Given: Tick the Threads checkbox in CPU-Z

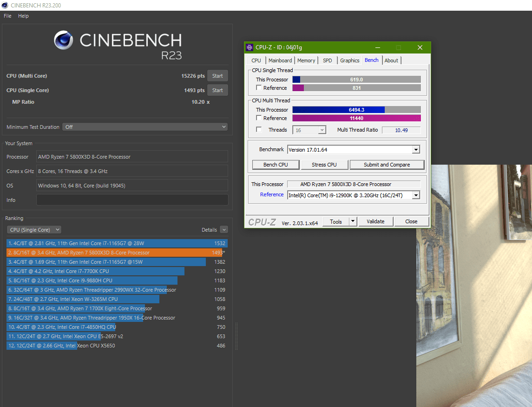Looking at the screenshot, I should click(259, 129).
